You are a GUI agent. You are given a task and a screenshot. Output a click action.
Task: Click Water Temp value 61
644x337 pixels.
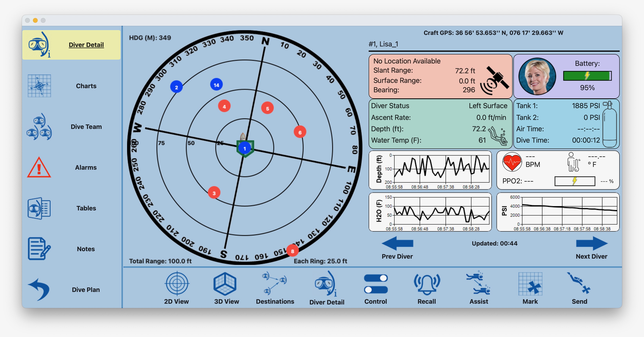click(482, 140)
